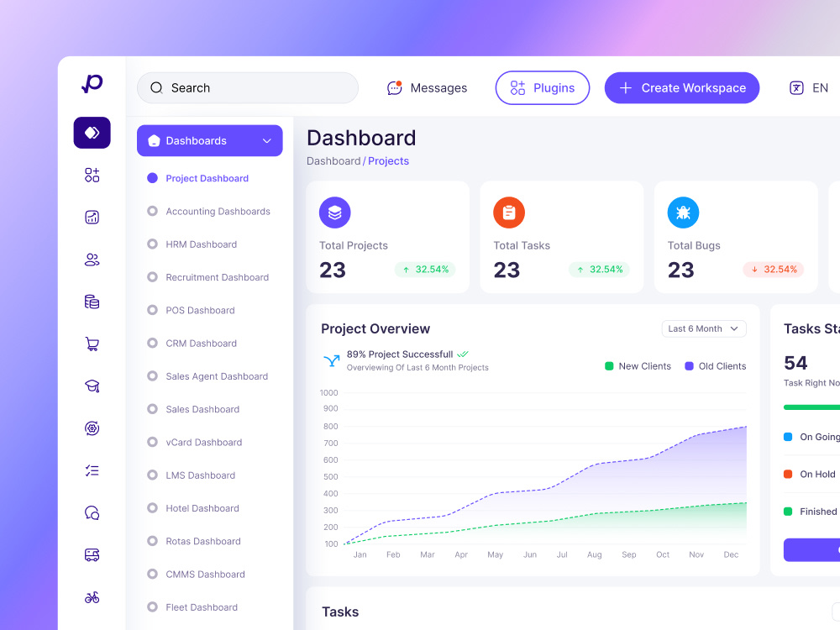This screenshot has width=840, height=630.
Task: Click Create Workspace button
Action: click(682, 88)
